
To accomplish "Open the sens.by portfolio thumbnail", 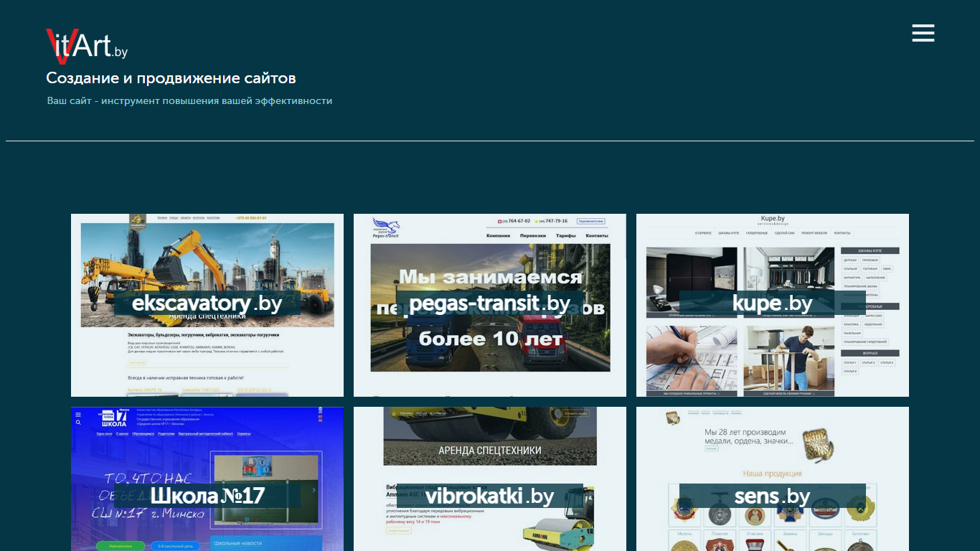I will (773, 479).
